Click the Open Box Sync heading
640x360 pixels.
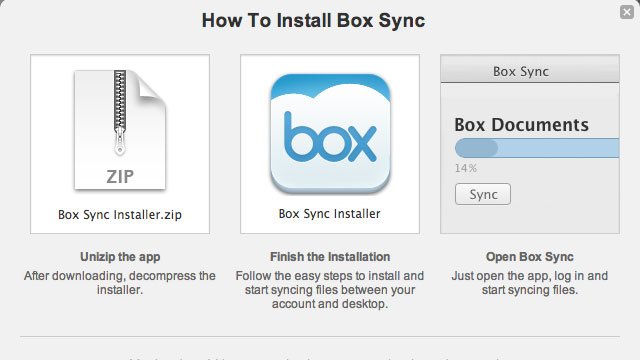(x=530, y=257)
